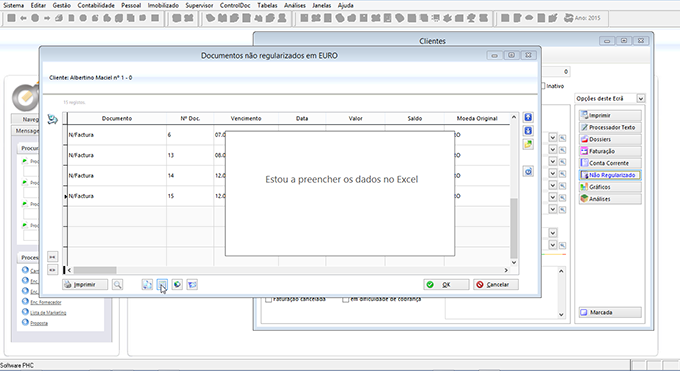This screenshot has height=371, width=680.
Task: Click the blue refresh icon right of the grid
Action: point(528,171)
